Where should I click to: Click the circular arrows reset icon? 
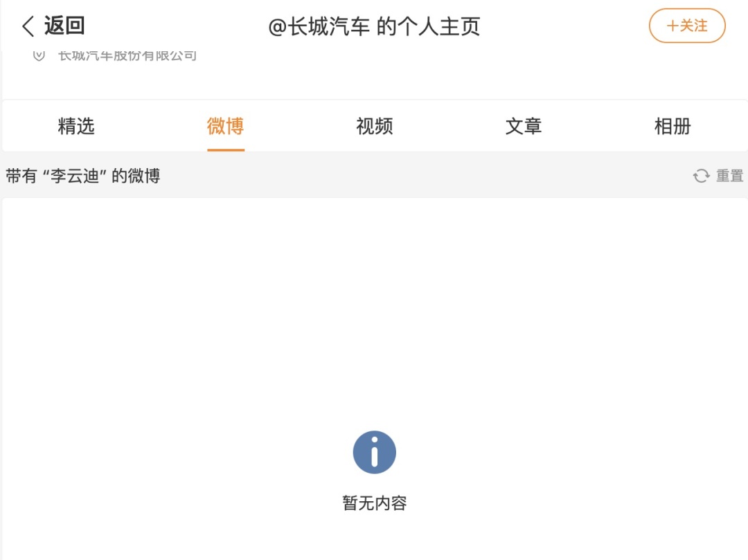click(x=701, y=176)
